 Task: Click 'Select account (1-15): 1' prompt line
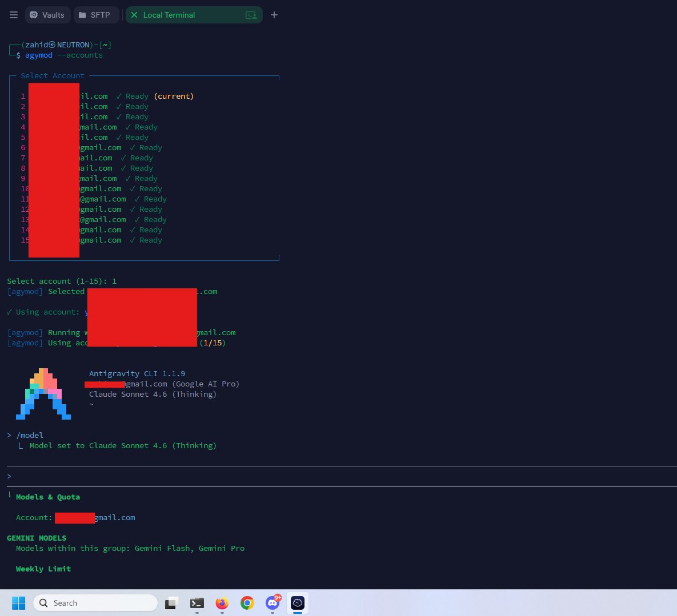click(x=62, y=281)
